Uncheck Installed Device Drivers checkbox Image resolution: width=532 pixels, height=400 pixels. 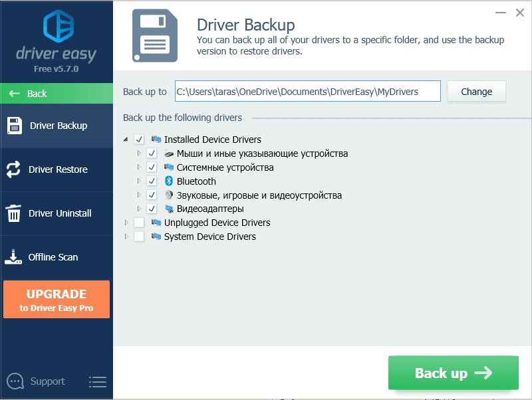pos(139,140)
